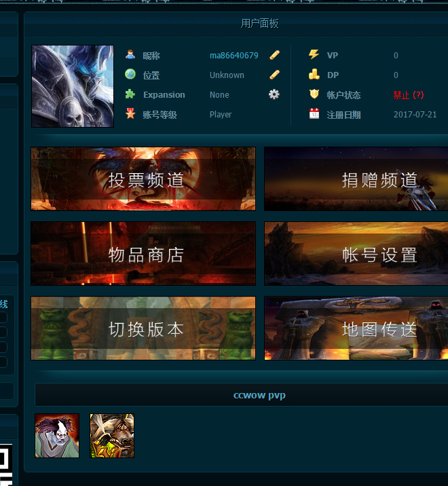Select the undead character portrait
Image resolution: width=448 pixels, height=486 pixels.
click(x=57, y=436)
